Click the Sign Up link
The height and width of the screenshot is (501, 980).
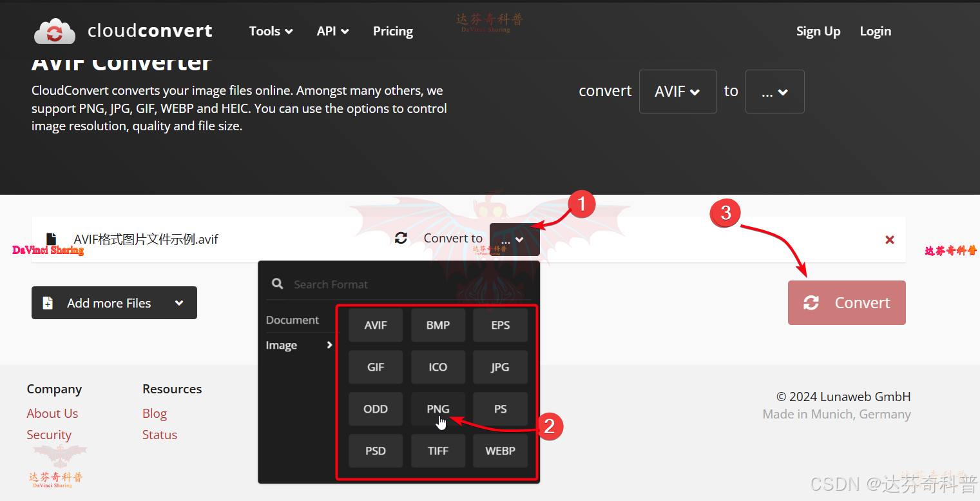(x=818, y=31)
